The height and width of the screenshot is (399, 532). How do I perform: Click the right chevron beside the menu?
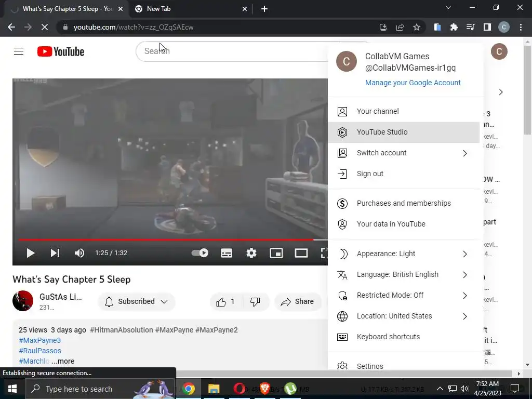pos(501,92)
